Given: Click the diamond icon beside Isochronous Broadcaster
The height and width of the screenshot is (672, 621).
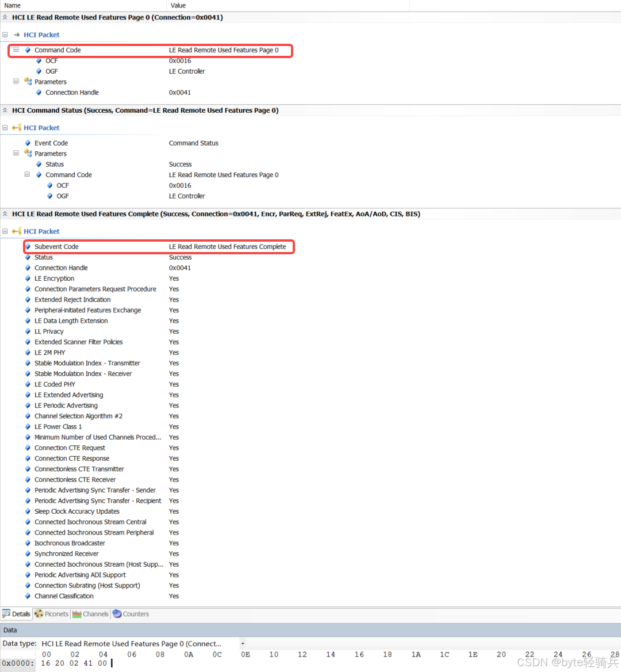Looking at the screenshot, I should pos(28,543).
